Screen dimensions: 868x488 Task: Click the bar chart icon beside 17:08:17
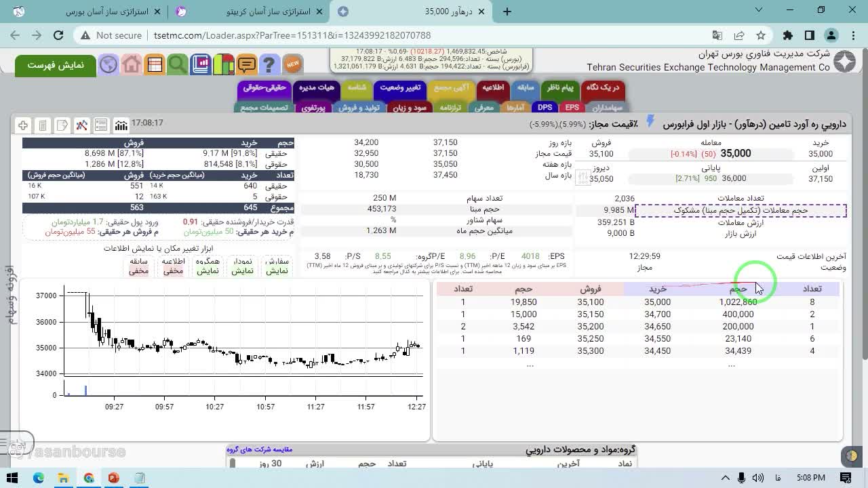click(x=121, y=125)
